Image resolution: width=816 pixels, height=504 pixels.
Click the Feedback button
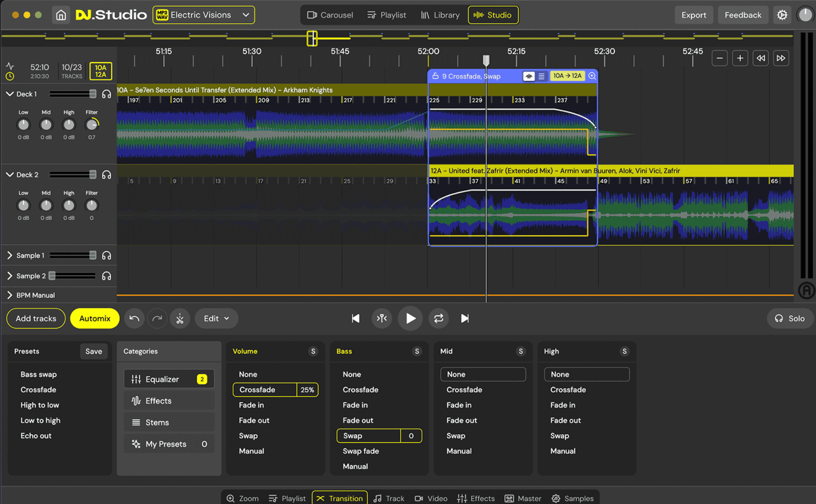743,15
